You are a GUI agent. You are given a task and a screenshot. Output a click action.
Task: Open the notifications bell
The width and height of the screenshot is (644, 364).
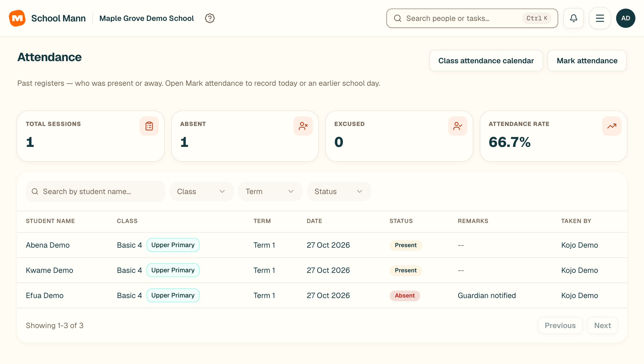pos(574,18)
